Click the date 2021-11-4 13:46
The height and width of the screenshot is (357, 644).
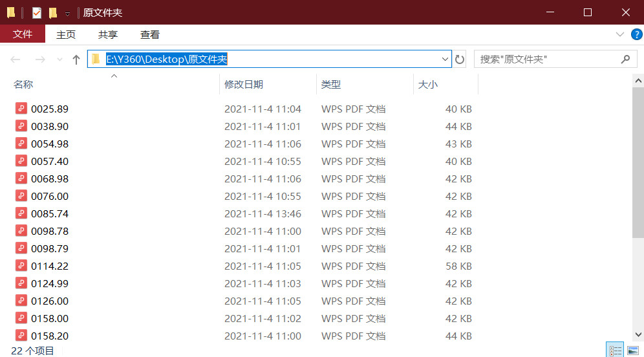tap(263, 213)
